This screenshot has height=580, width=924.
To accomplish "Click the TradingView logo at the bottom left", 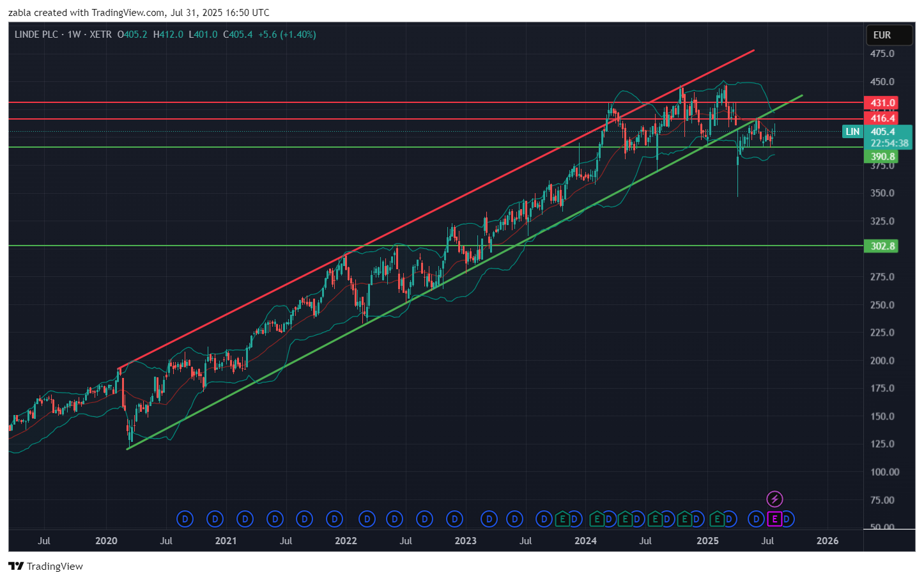I will point(45,566).
